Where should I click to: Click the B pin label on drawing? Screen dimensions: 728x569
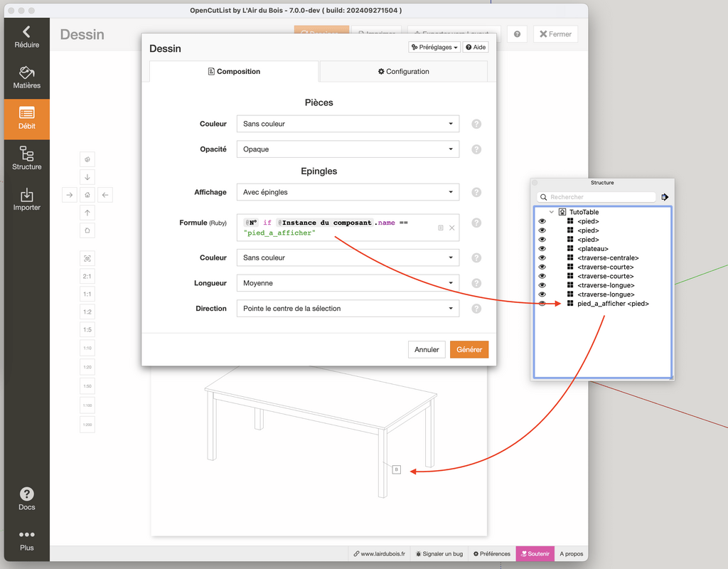[x=397, y=469]
